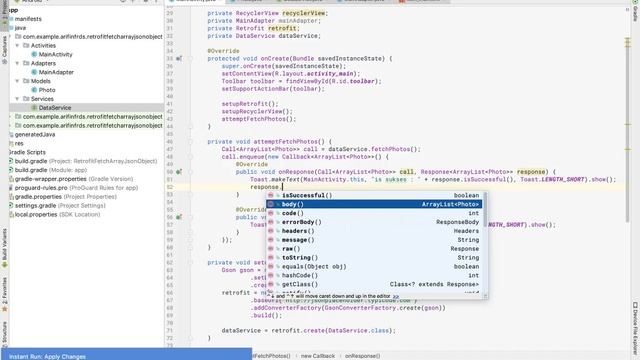Select code() completion suggestion
Viewport: 640px width, 360px height.
point(374,213)
